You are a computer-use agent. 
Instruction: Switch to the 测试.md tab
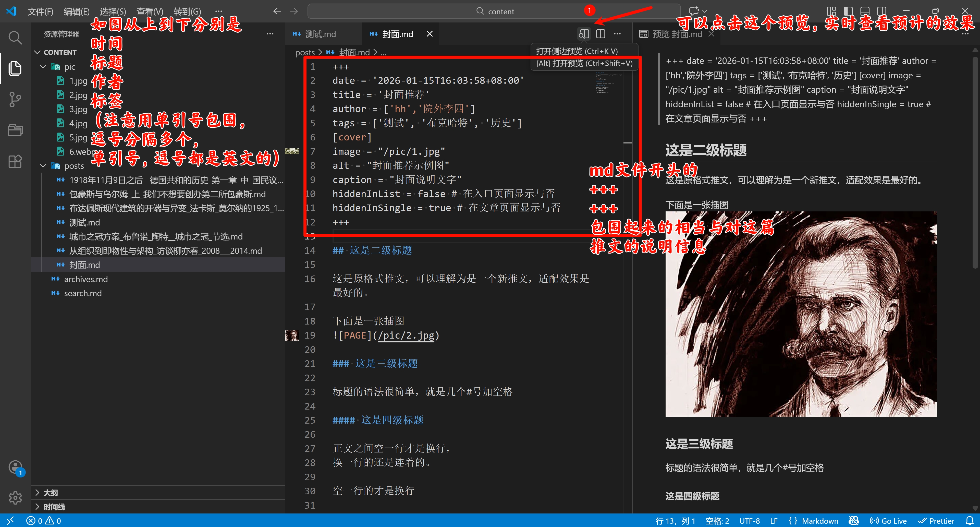point(321,33)
